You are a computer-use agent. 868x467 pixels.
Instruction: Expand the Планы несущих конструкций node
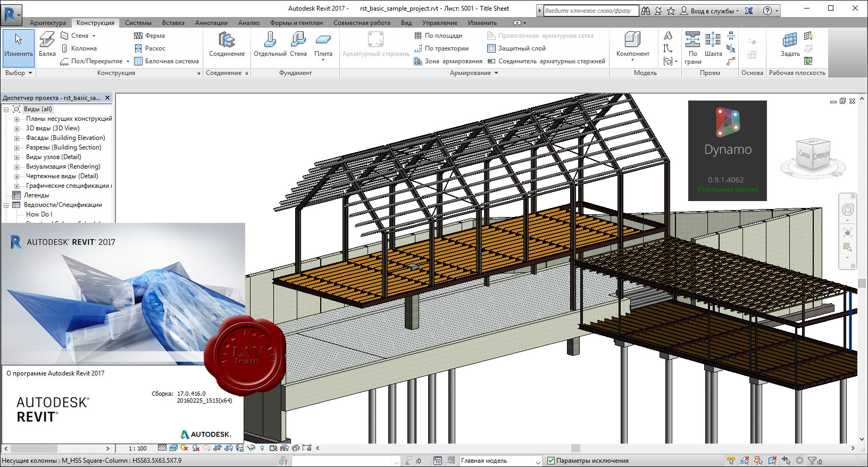click(16, 119)
